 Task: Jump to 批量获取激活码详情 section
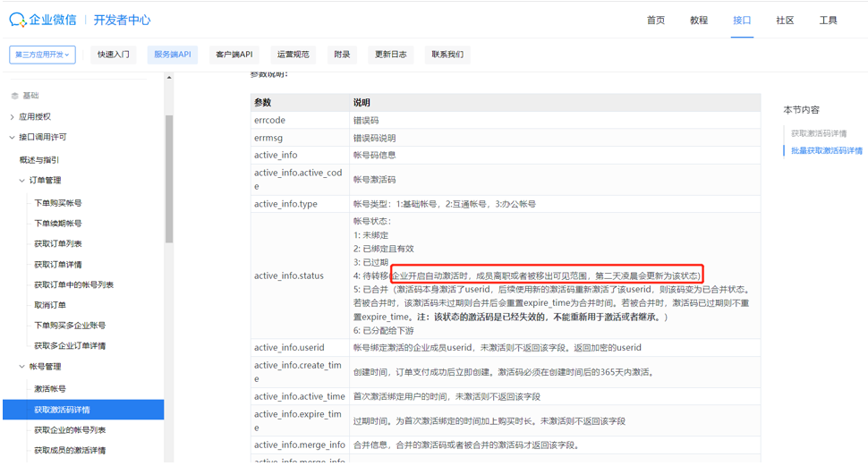point(826,151)
